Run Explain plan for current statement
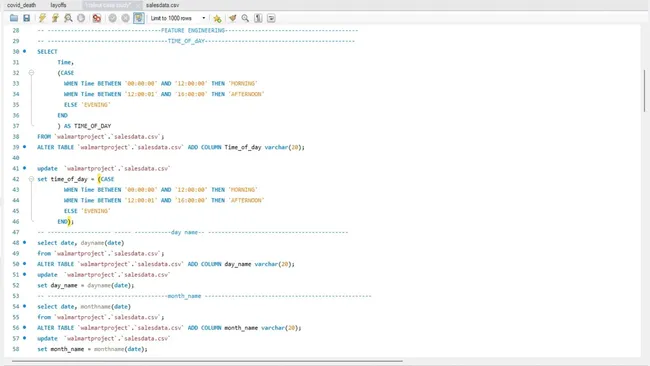The width and height of the screenshot is (650, 366). pos(68,18)
